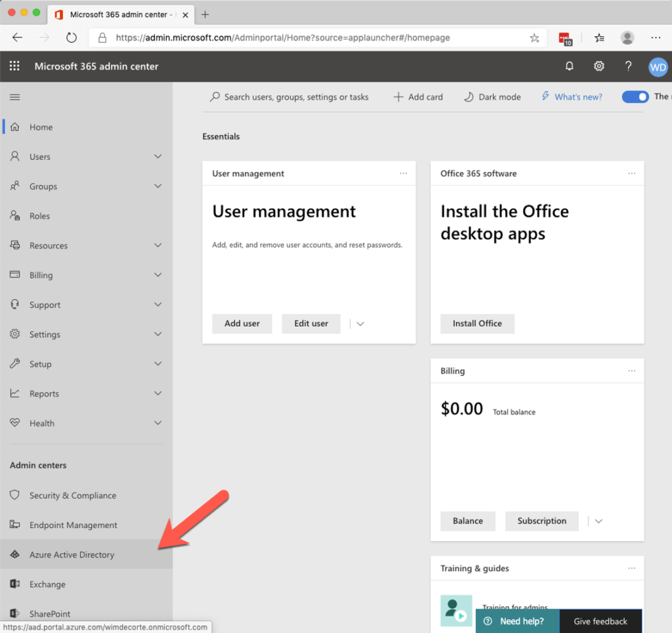Click the help question mark icon

click(x=628, y=66)
